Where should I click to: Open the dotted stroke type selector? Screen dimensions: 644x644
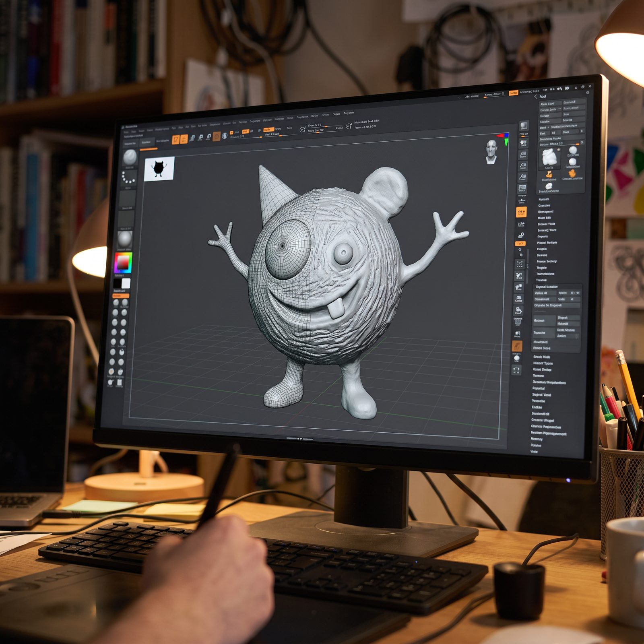point(128,178)
